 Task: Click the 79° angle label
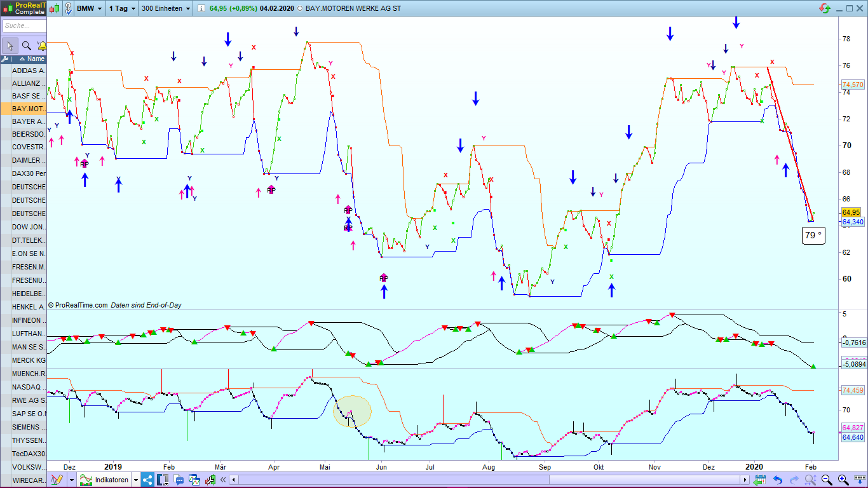coord(813,235)
